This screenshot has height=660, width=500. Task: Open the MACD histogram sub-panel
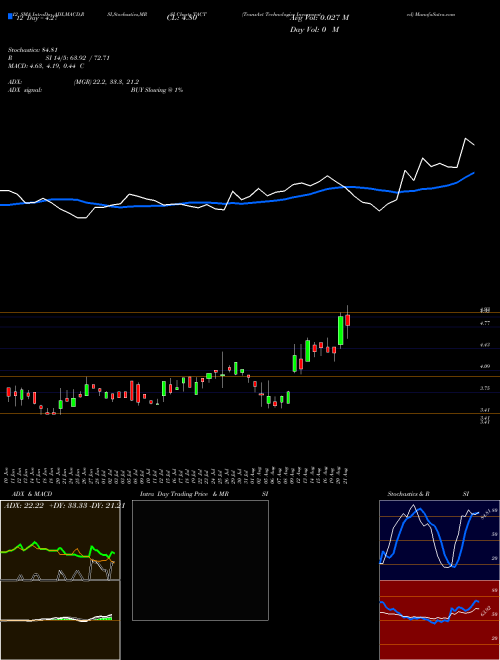coord(60,620)
